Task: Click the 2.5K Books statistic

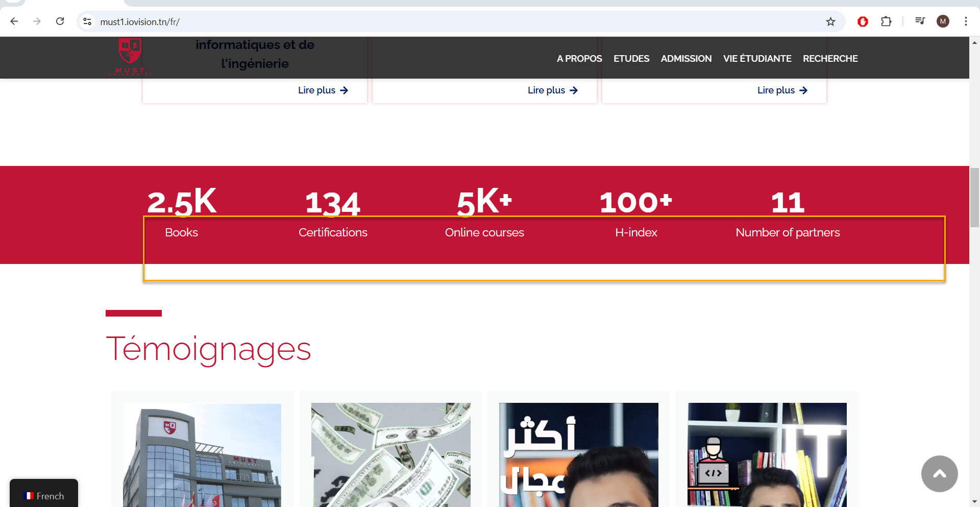Action: pyautogui.click(x=182, y=213)
